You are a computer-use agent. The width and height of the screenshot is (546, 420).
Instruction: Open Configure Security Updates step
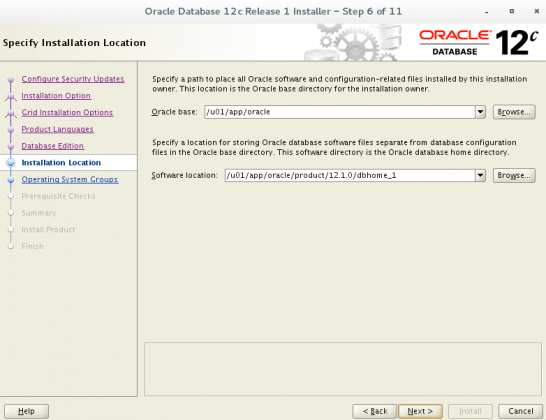pyautogui.click(x=73, y=79)
